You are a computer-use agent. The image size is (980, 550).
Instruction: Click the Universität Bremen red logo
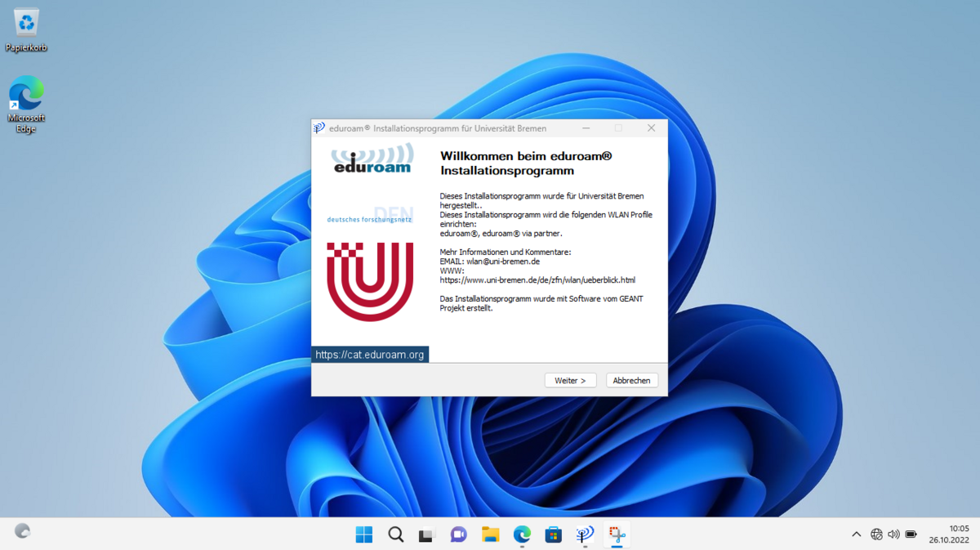coord(370,281)
